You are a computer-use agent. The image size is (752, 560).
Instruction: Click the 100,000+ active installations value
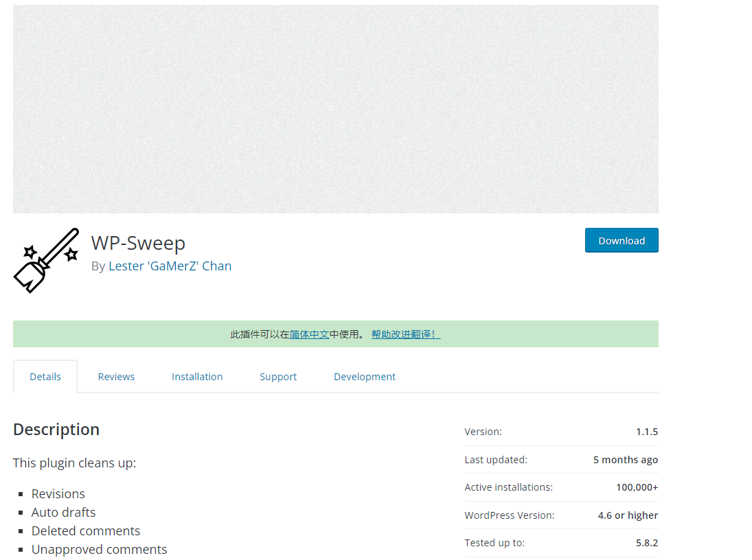[x=637, y=488]
